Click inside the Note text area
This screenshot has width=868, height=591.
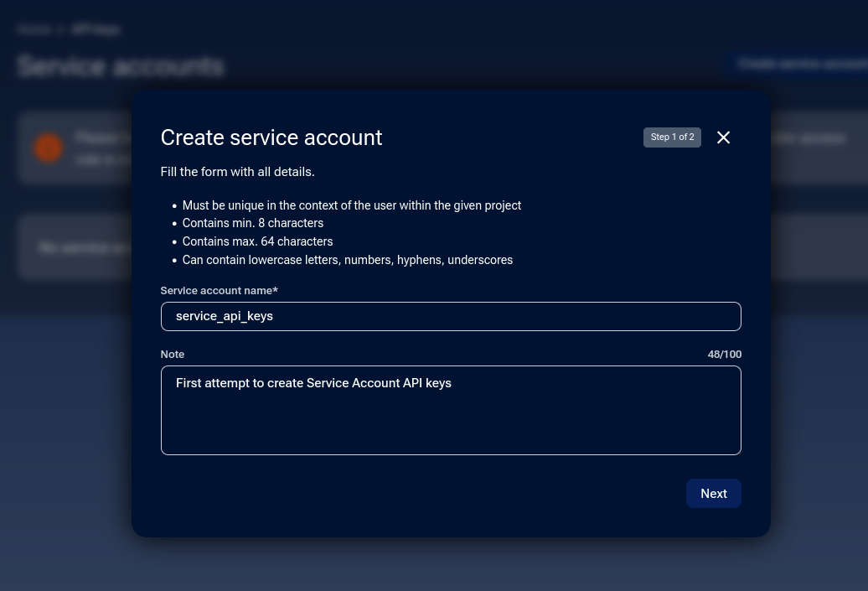(451, 410)
